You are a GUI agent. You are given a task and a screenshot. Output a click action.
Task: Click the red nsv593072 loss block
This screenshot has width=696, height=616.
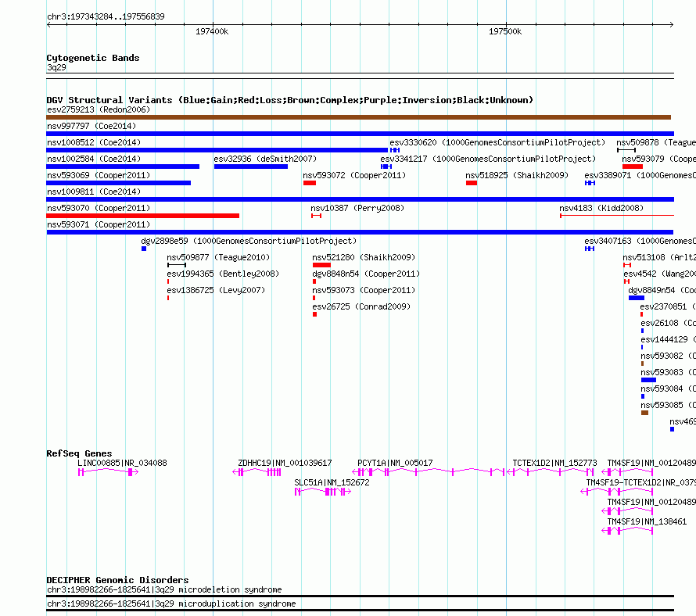(310, 183)
